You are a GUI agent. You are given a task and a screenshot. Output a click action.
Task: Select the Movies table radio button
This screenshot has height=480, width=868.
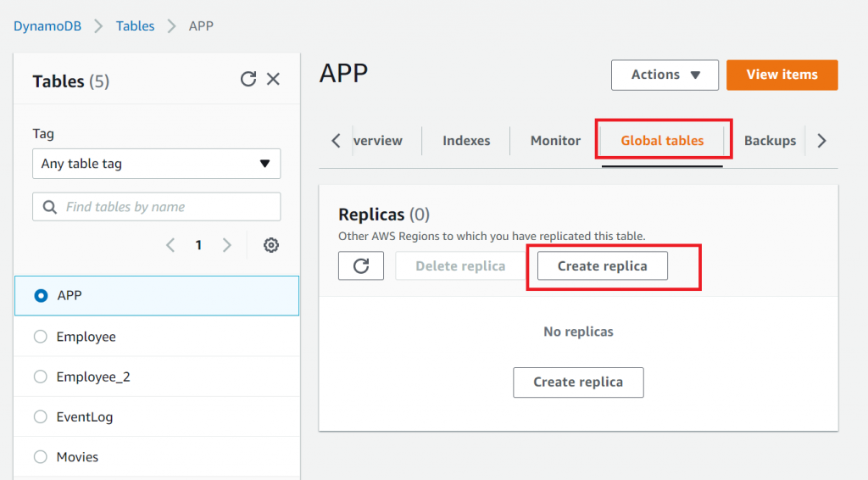coord(41,457)
